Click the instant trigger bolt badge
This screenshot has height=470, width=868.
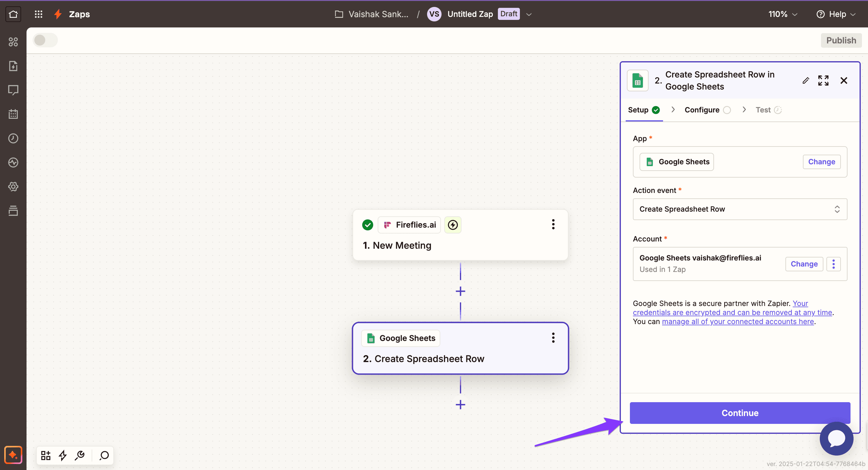tap(452, 225)
